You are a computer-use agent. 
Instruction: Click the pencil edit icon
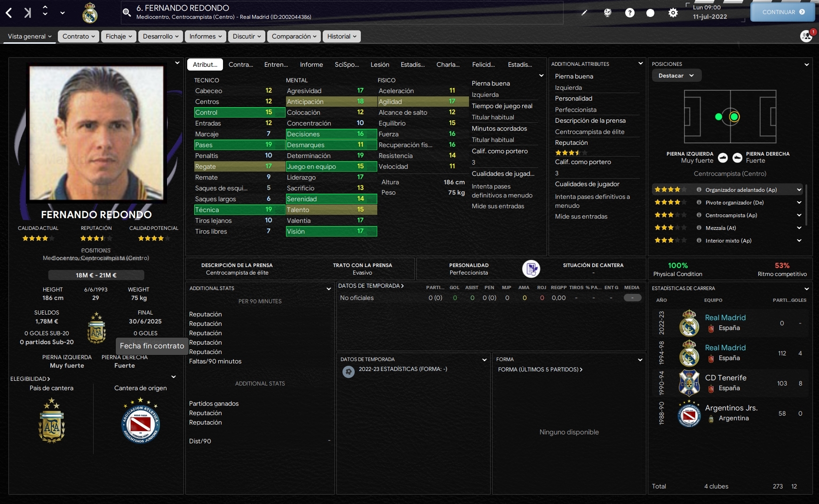[x=584, y=13]
